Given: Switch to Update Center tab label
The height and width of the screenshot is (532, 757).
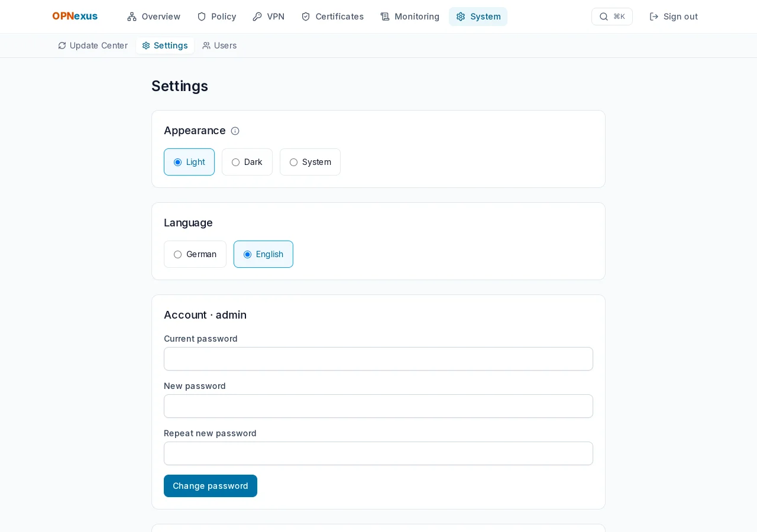Looking at the screenshot, I should point(99,46).
